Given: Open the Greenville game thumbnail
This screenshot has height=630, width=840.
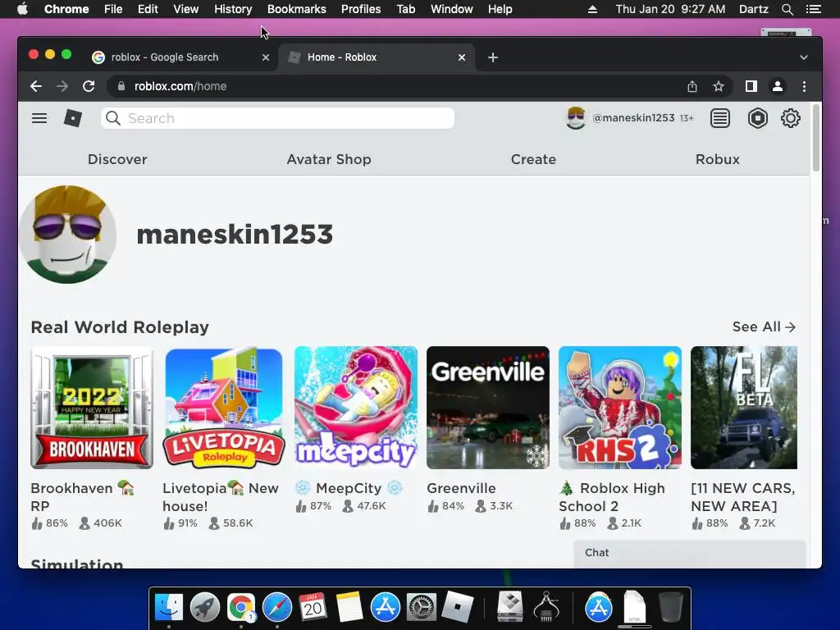Looking at the screenshot, I should 487,407.
